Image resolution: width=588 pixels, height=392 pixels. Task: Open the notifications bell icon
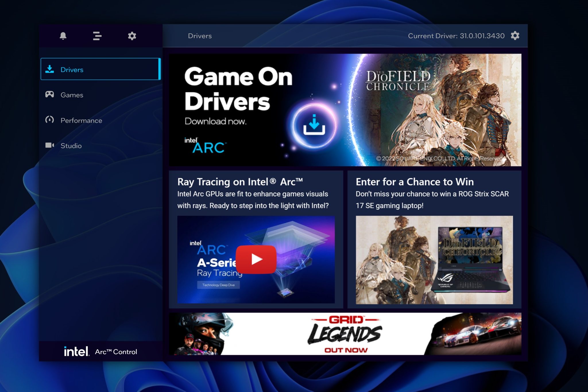tap(63, 36)
